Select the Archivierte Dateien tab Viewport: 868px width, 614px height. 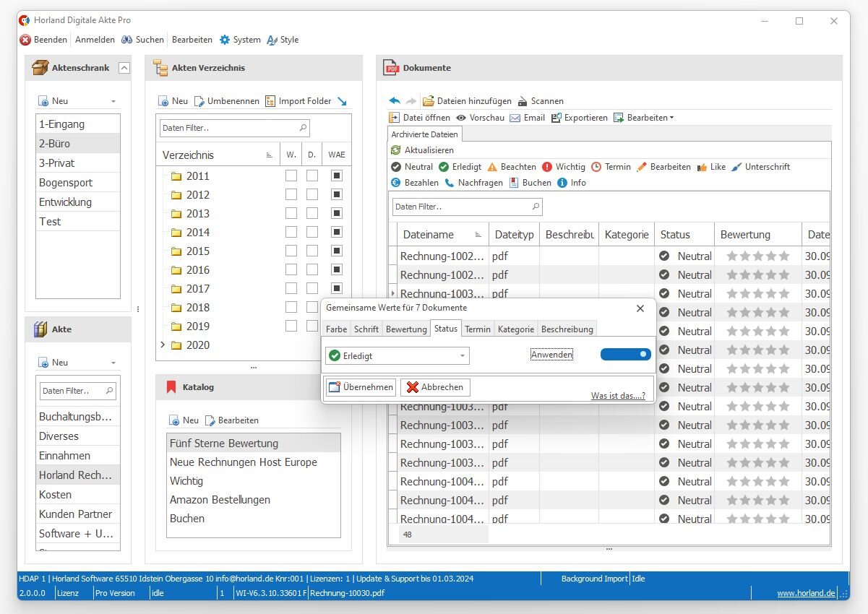(424, 134)
